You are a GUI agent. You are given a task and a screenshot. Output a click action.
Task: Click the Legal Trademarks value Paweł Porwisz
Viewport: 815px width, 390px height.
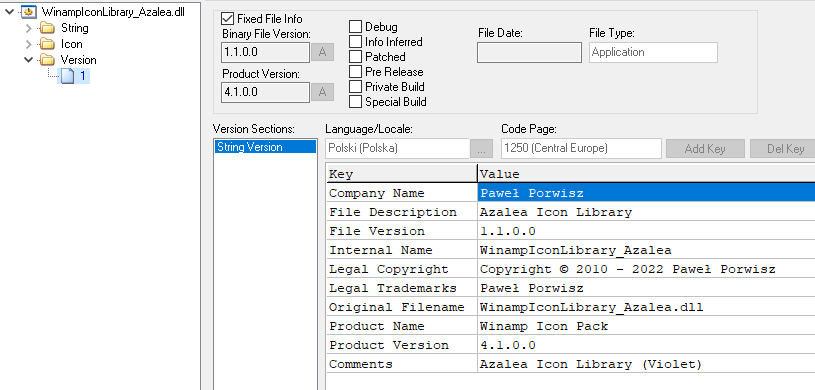point(646,288)
